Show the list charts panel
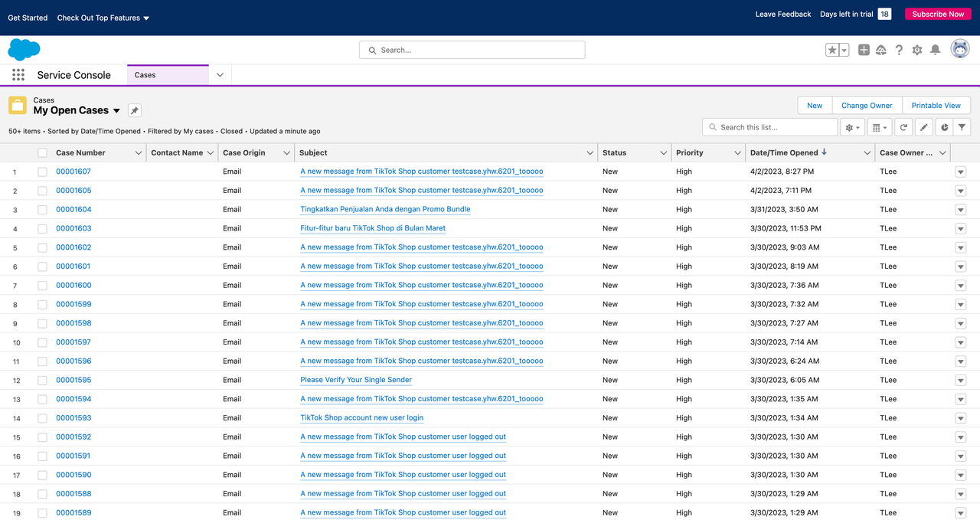The height and width of the screenshot is (520, 980). tap(944, 128)
